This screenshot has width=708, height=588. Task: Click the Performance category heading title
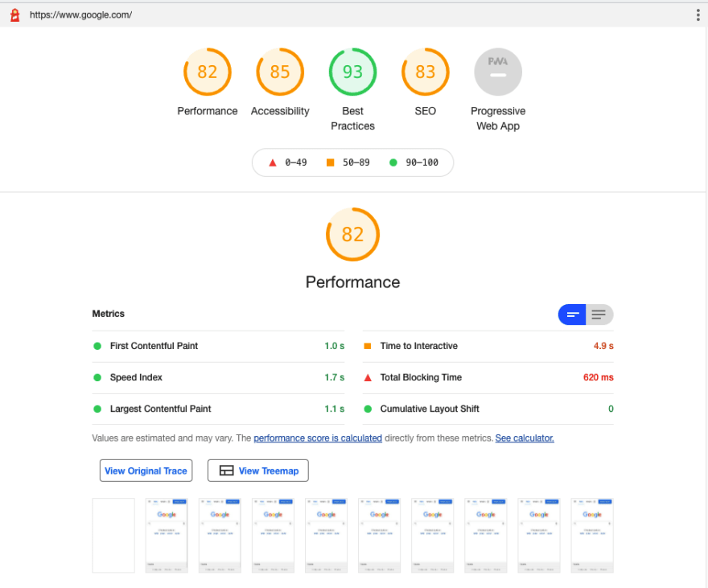click(x=352, y=282)
